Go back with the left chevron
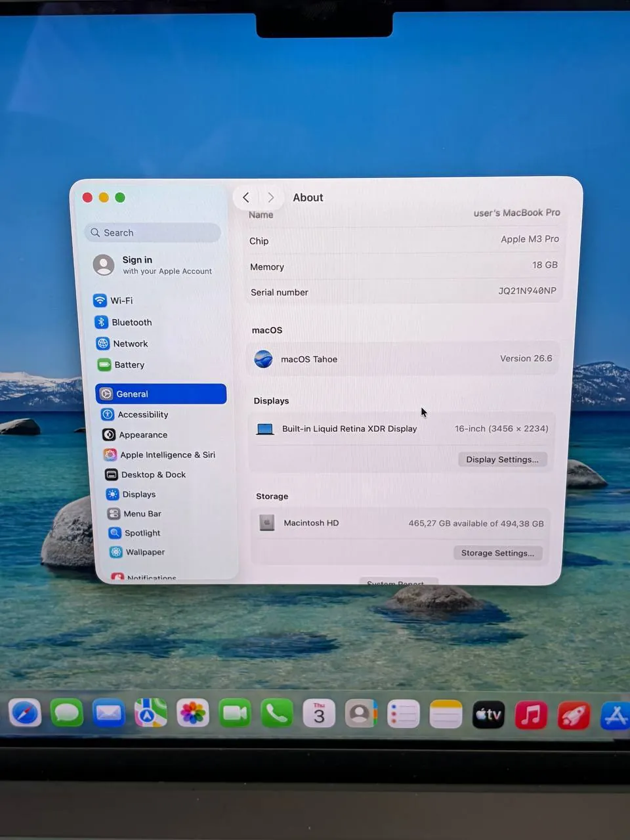The width and height of the screenshot is (630, 840). (246, 197)
